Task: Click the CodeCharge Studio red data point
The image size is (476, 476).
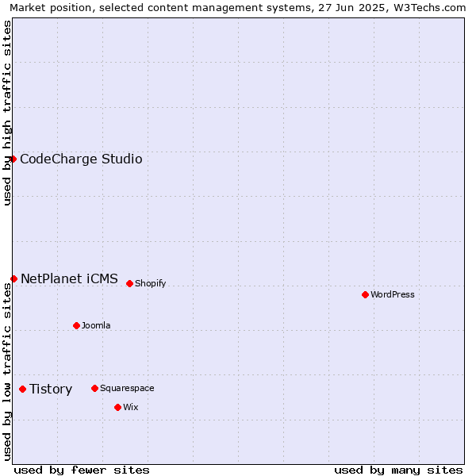Action: [x=13, y=159]
